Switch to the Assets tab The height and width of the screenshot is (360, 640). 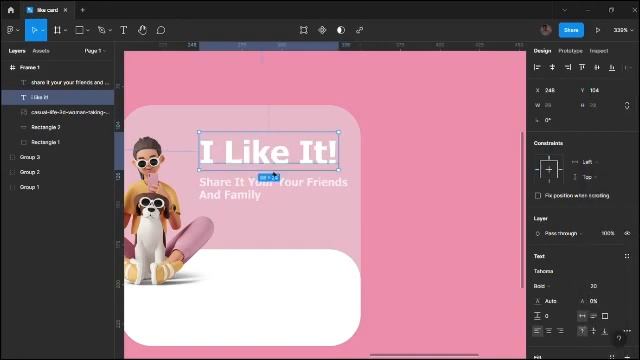41,51
